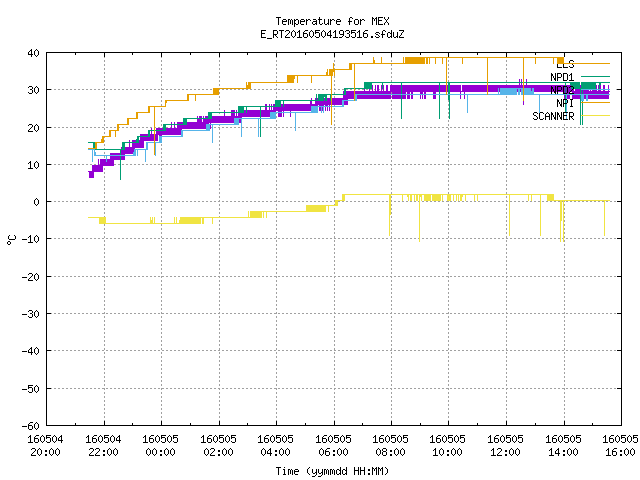Click the y-axis tick label '20'
Screen dimensions: 640x480
(x=33, y=128)
